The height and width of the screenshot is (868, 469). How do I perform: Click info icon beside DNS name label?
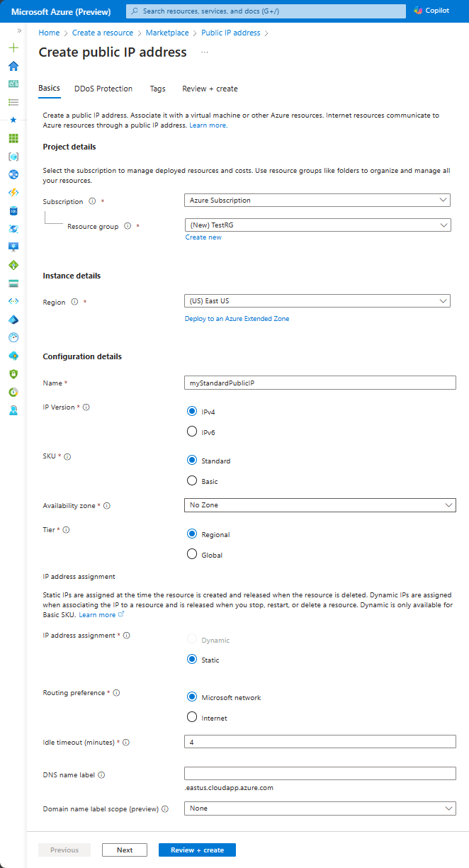(101, 775)
